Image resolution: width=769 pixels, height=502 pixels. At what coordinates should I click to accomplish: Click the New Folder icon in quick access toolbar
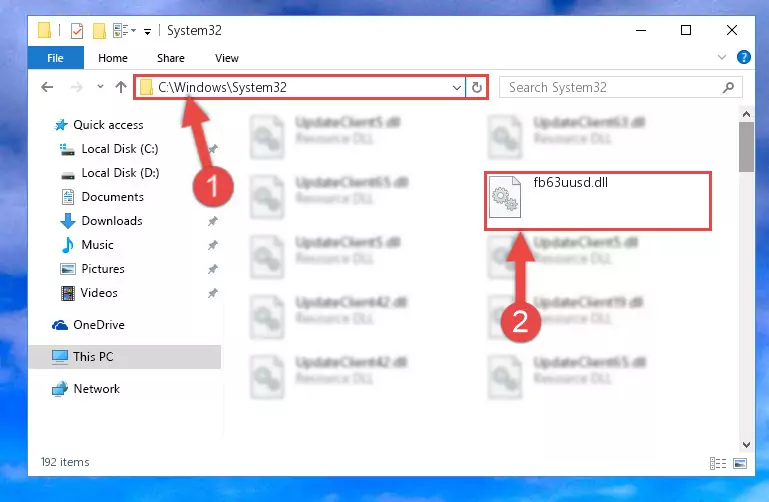(x=99, y=31)
